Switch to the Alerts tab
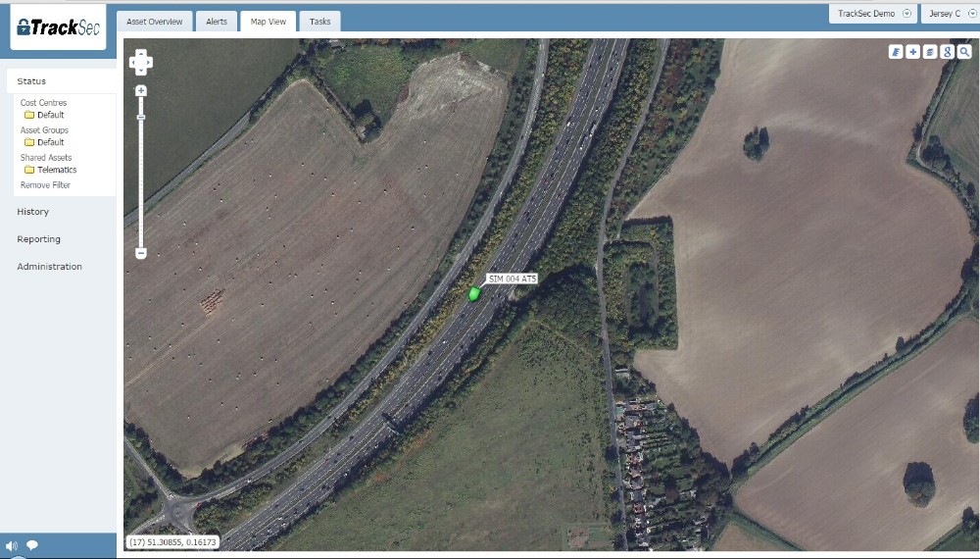The width and height of the screenshot is (980, 559). click(217, 22)
